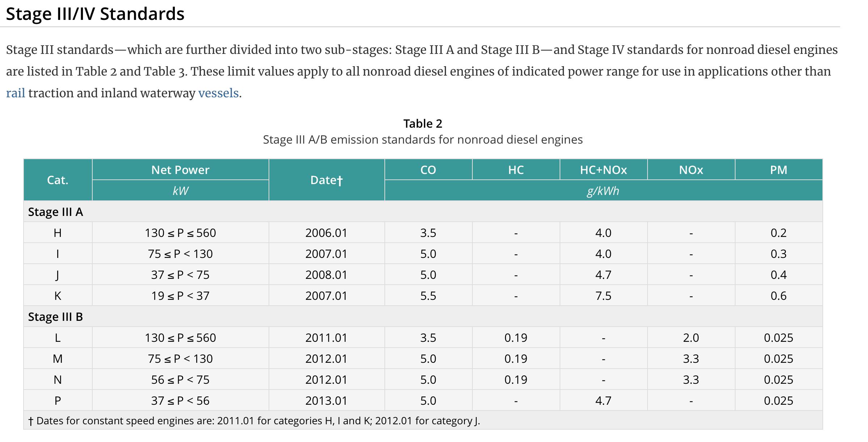Click the 'HC+NOx' column header

tap(603, 170)
